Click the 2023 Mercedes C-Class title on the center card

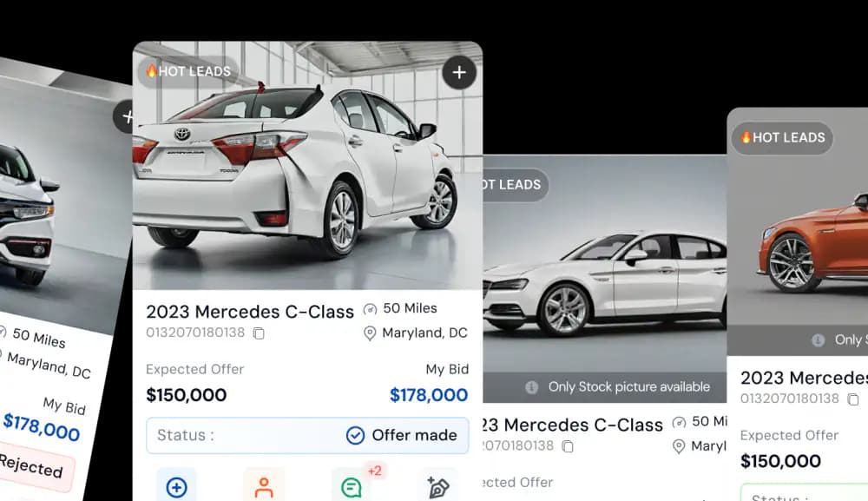click(250, 312)
